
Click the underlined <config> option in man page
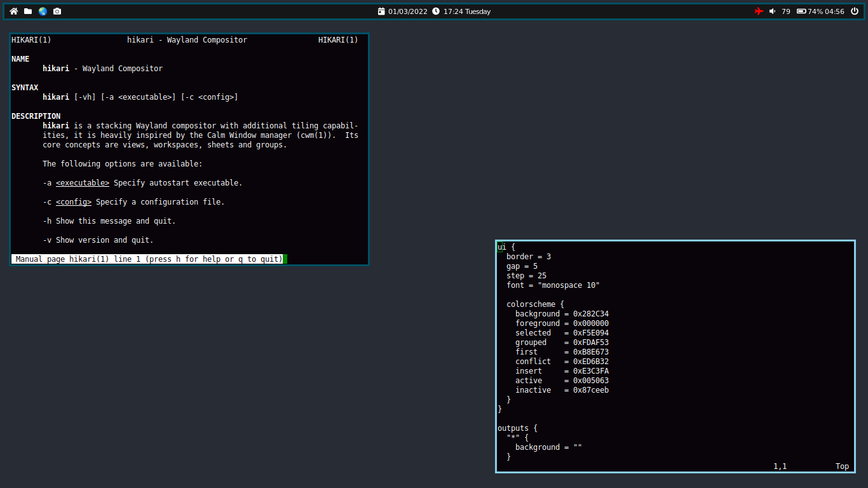click(x=74, y=202)
